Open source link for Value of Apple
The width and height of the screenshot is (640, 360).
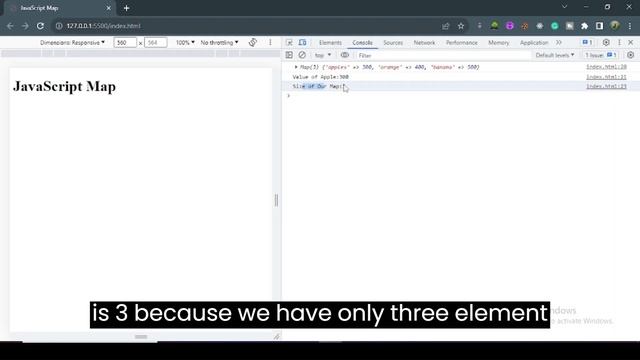click(x=606, y=77)
